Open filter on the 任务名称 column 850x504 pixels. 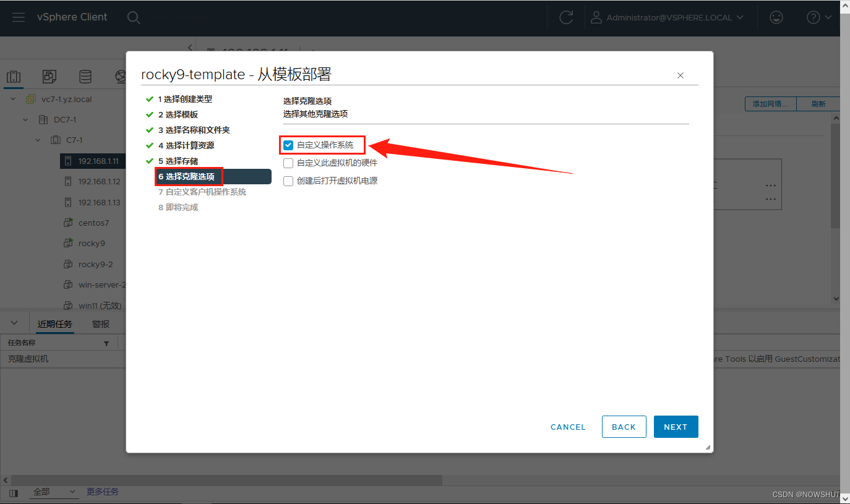tap(106, 343)
